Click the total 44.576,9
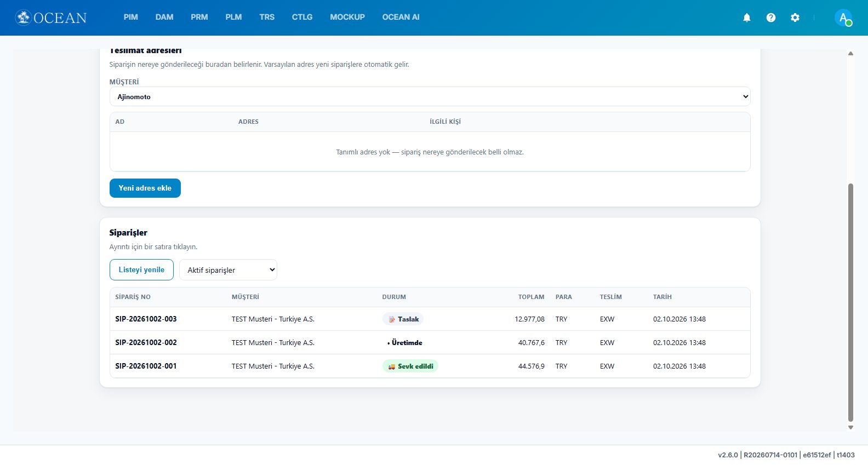 (x=532, y=366)
